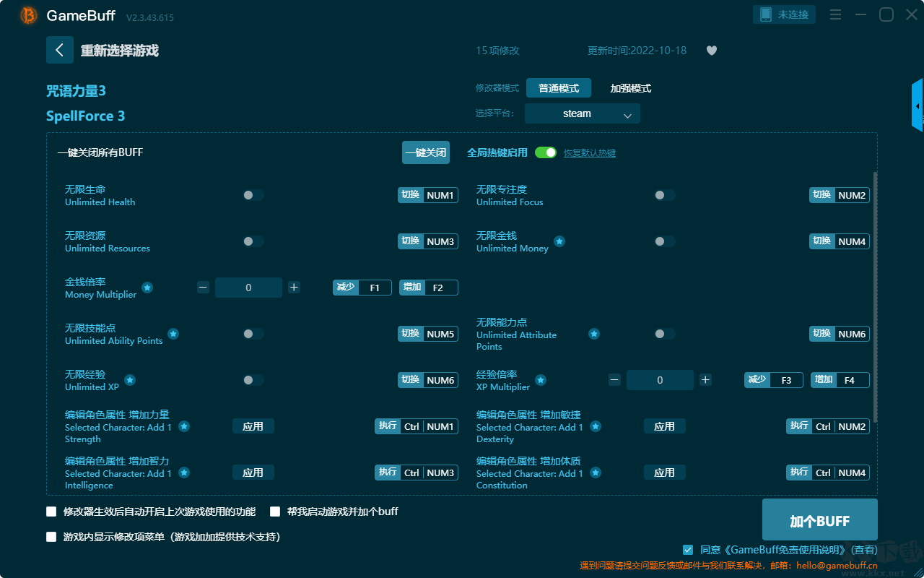Decrease Money Multiplier with minus button
The height and width of the screenshot is (578, 924).
(x=203, y=288)
